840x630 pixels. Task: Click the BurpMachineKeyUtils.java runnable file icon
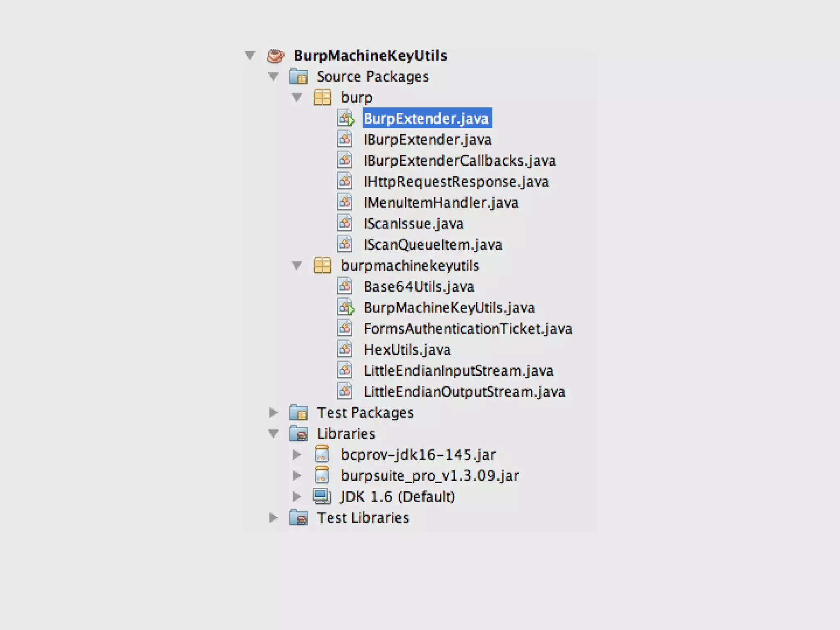click(x=345, y=307)
